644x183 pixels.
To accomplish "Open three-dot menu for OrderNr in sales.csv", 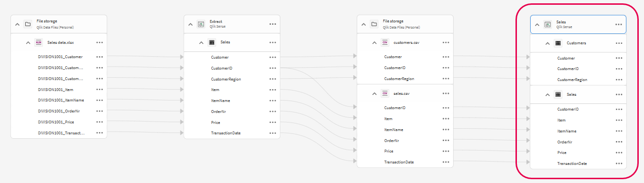I will pyautogui.click(x=446, y=141).
